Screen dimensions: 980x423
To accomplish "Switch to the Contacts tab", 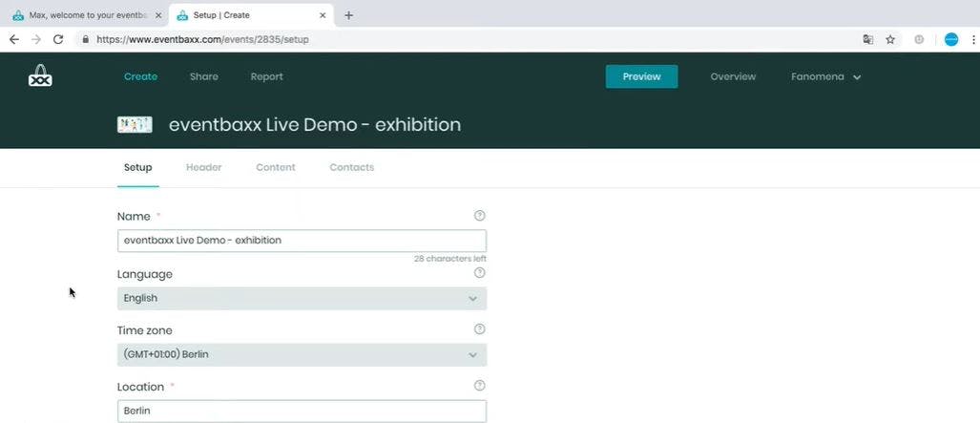I will 352,168.
